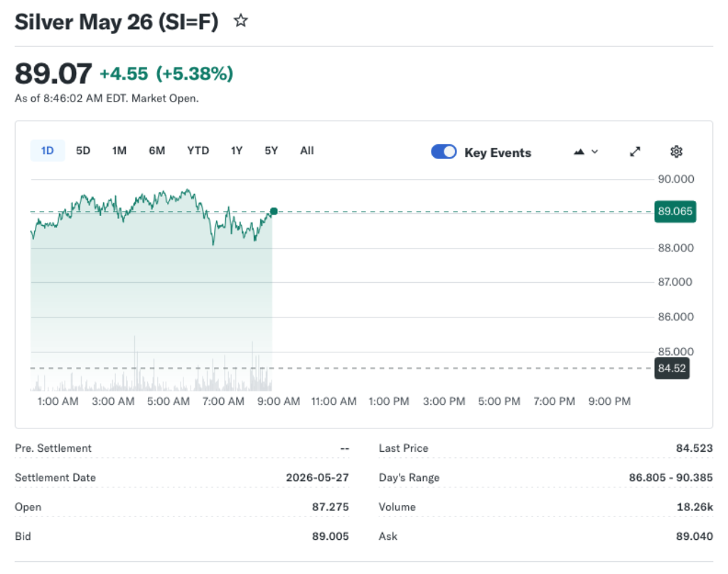Click the green dot marking the latest price
The height and width of the screenshot is (574, 728).
click(x=273, y=211)
